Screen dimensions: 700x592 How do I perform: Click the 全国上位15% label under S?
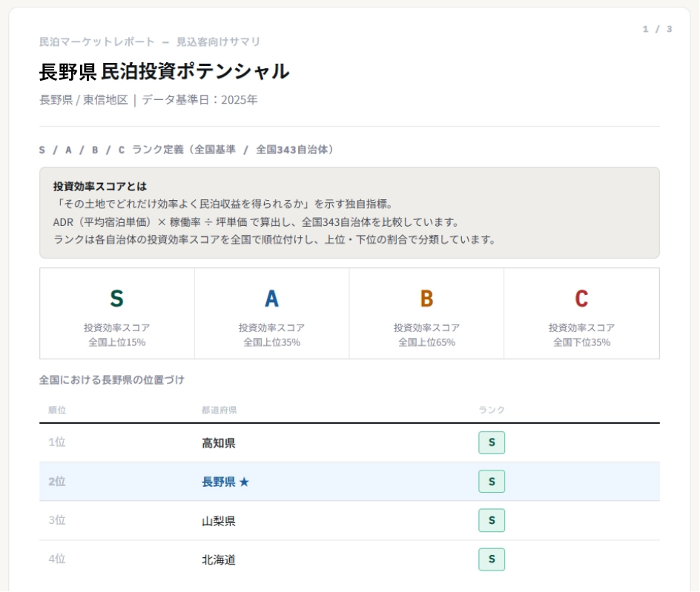point(116,342)
